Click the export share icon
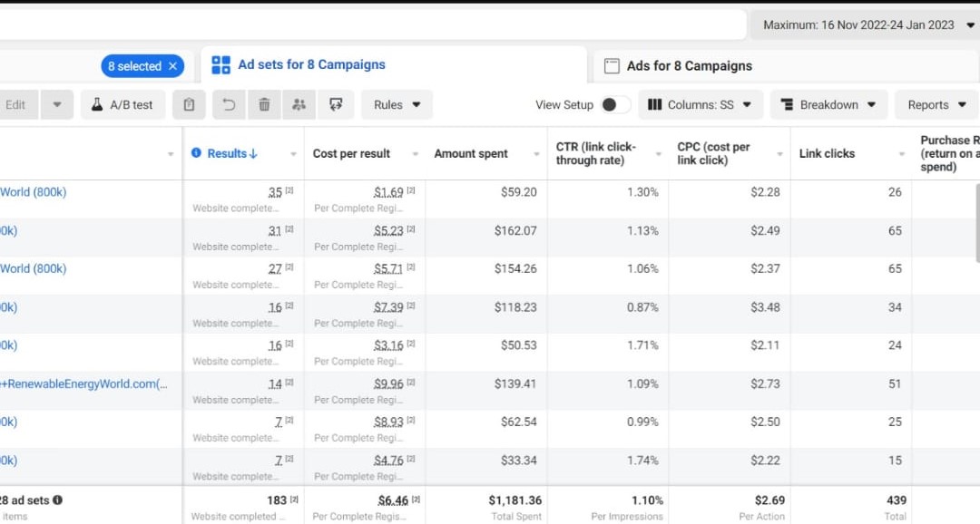 [x=336, y=105]
